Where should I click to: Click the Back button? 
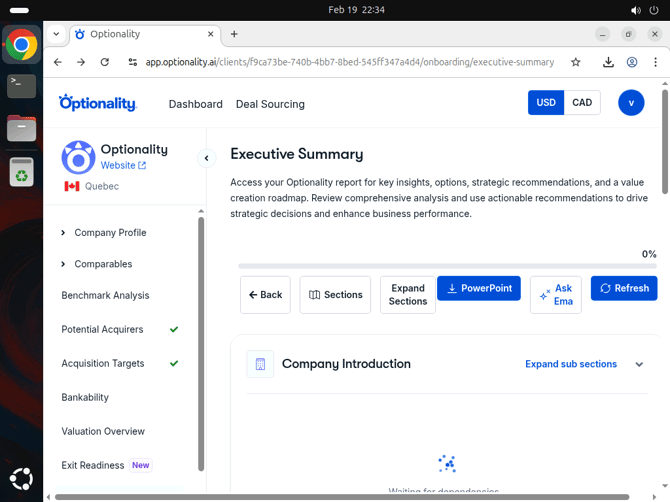pyautogui.click(x=265, y=295)
